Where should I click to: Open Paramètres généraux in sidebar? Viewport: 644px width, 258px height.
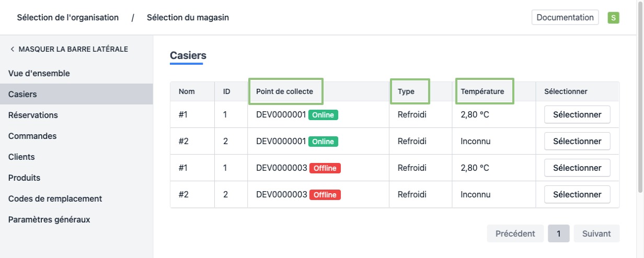[49, 220]
